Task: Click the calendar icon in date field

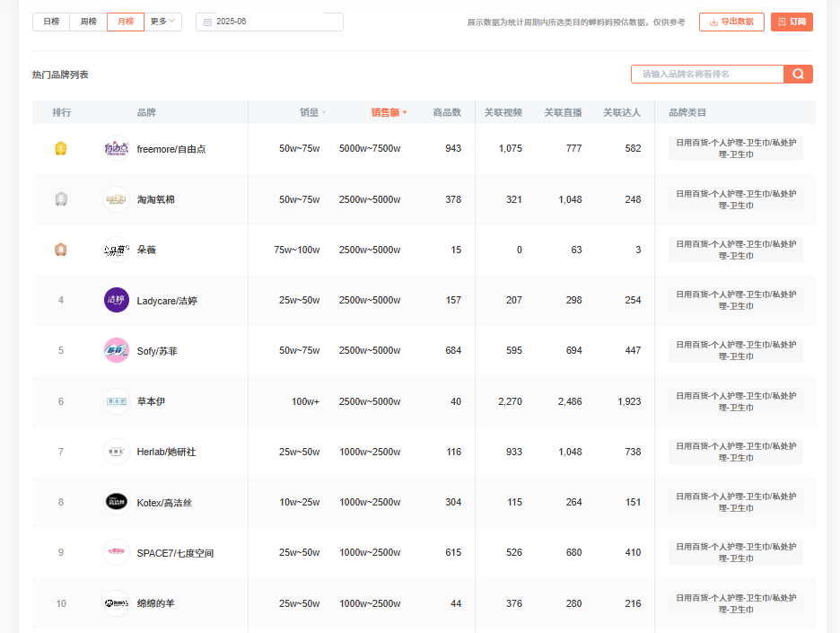Action: pos(208,22)
